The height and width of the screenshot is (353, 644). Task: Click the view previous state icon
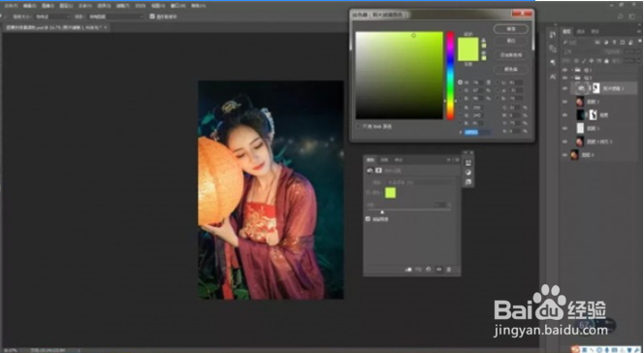tap(418, 270)
